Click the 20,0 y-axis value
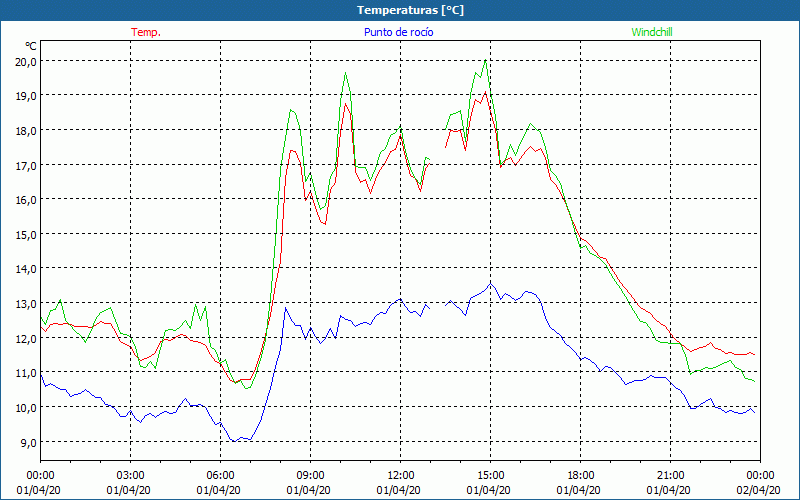This screenshot has width=800, height=500. coord(26,61)
